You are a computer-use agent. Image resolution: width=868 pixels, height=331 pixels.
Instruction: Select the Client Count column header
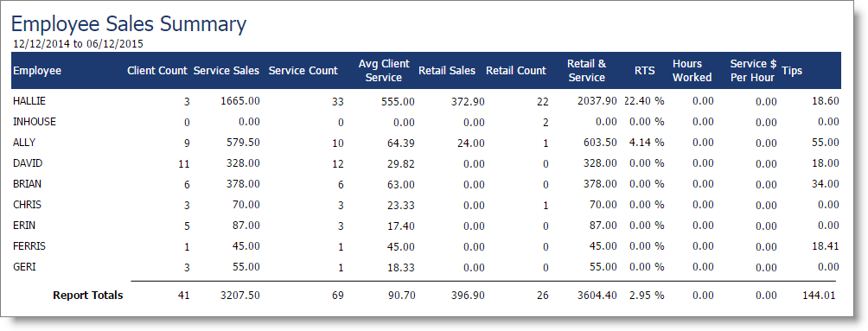click(x=157, y=71)
